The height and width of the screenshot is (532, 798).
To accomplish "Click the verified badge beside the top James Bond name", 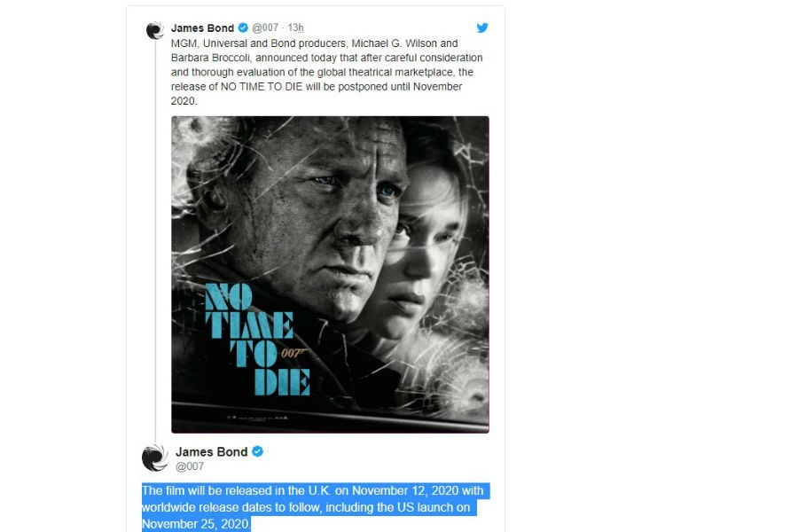I will pyautogui.click(x=243, y=27).
